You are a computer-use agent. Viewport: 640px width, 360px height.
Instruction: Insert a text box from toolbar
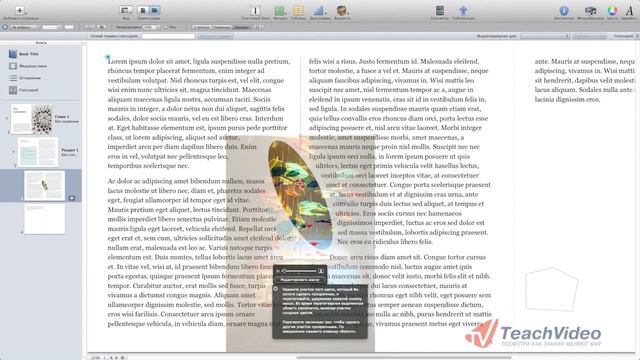[x=255, y=10]
